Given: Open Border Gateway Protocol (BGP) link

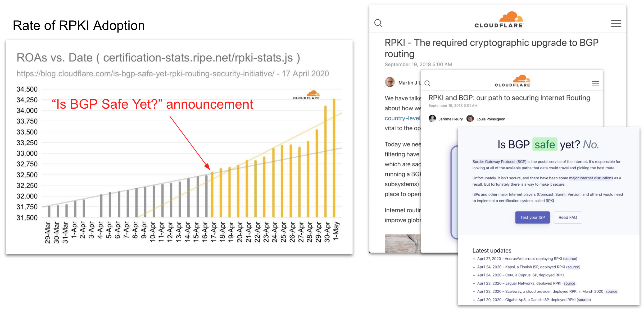Looking at the screenshot, I should point(499,162).
